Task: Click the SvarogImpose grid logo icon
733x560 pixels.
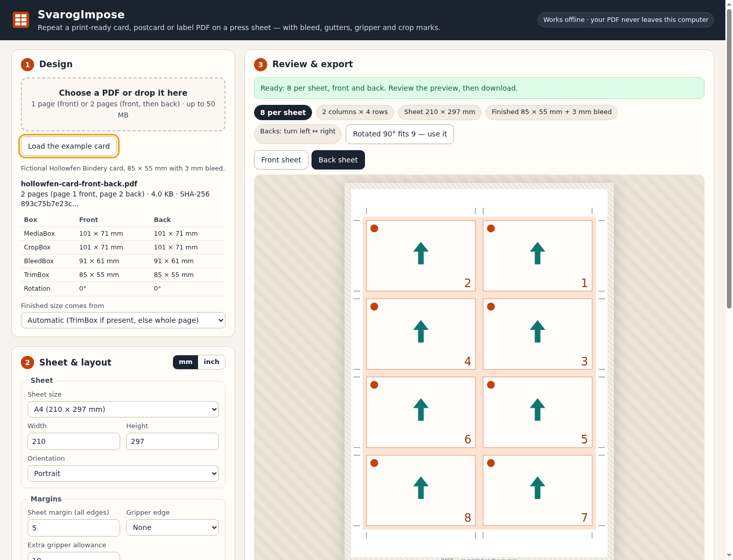Action: tap(21, 20)
